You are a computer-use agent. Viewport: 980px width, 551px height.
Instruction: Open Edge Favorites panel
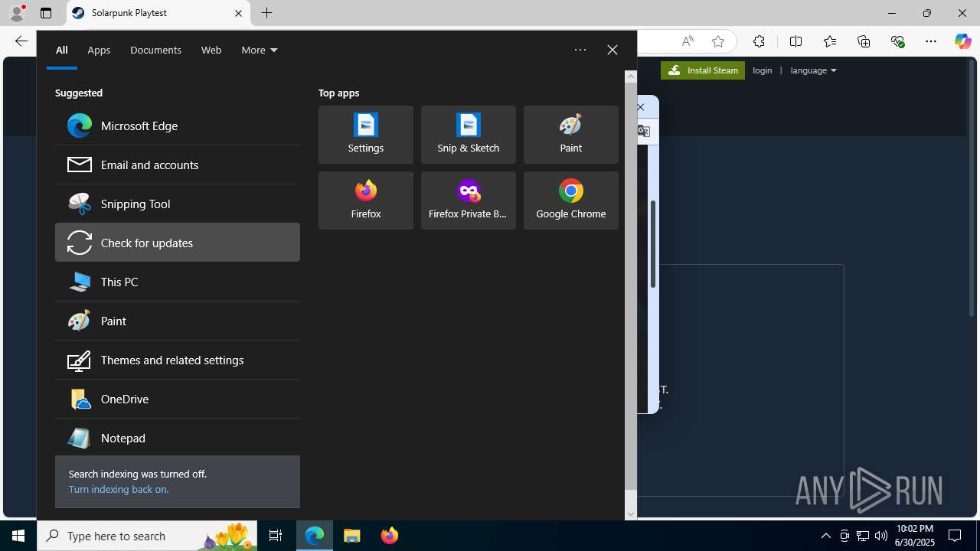pos(830,41)
